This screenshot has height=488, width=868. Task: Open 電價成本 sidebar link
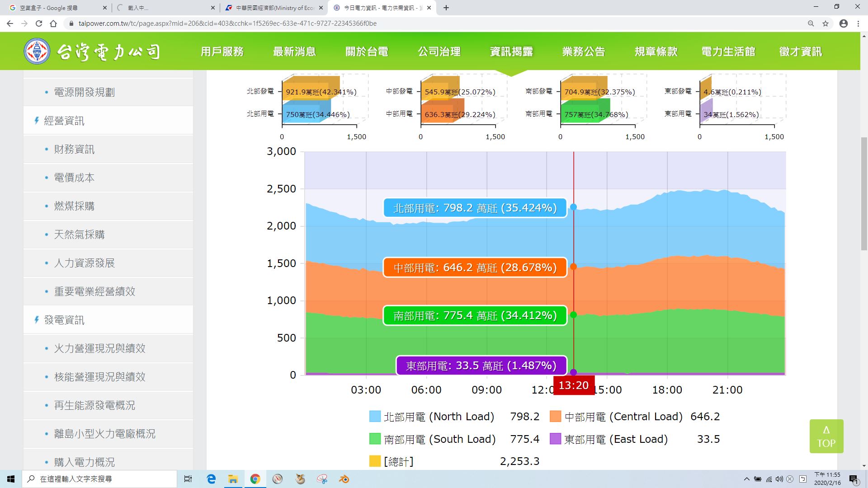tap(74, 178)
